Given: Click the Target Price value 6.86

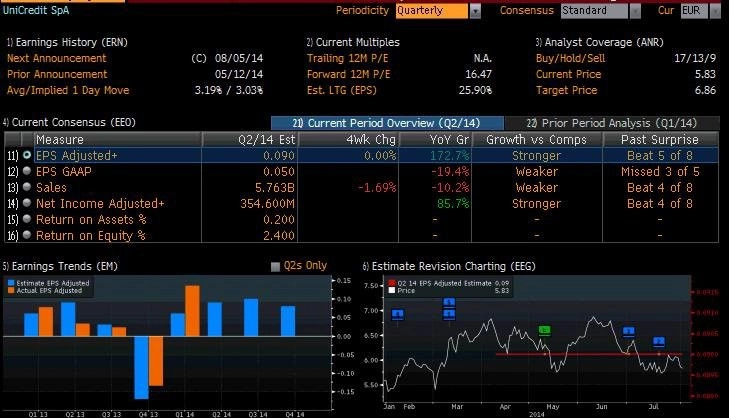Looking at the screenshot, I should 705,90.
